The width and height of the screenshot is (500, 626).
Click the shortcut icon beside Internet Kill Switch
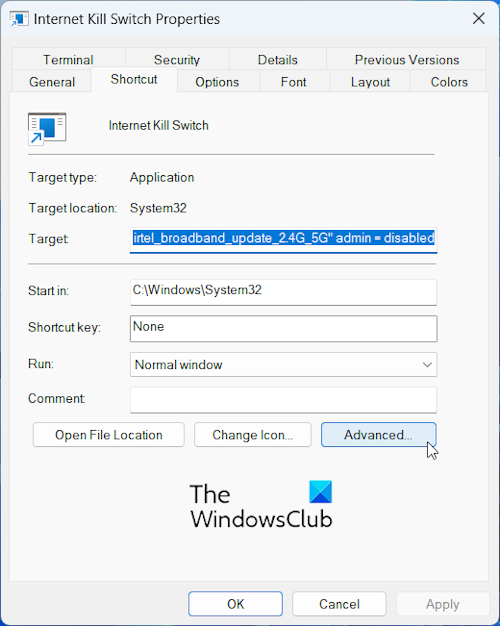tap(47, 128)
